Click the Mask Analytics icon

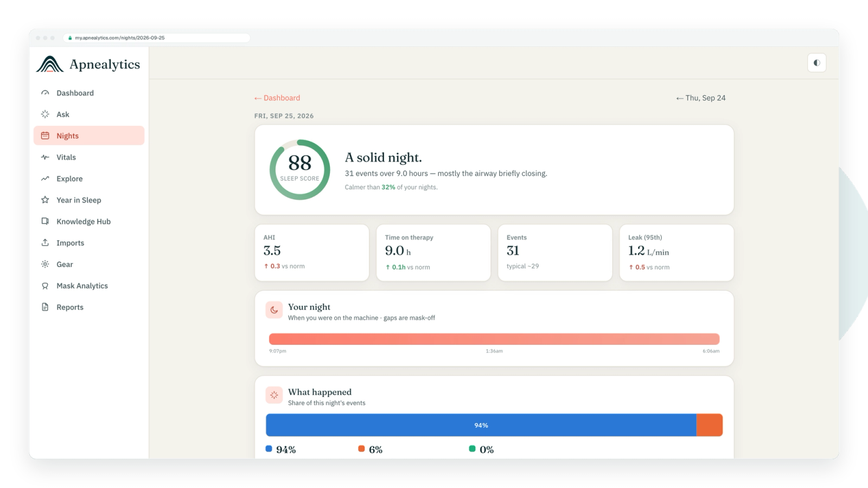tap(45, 286)
